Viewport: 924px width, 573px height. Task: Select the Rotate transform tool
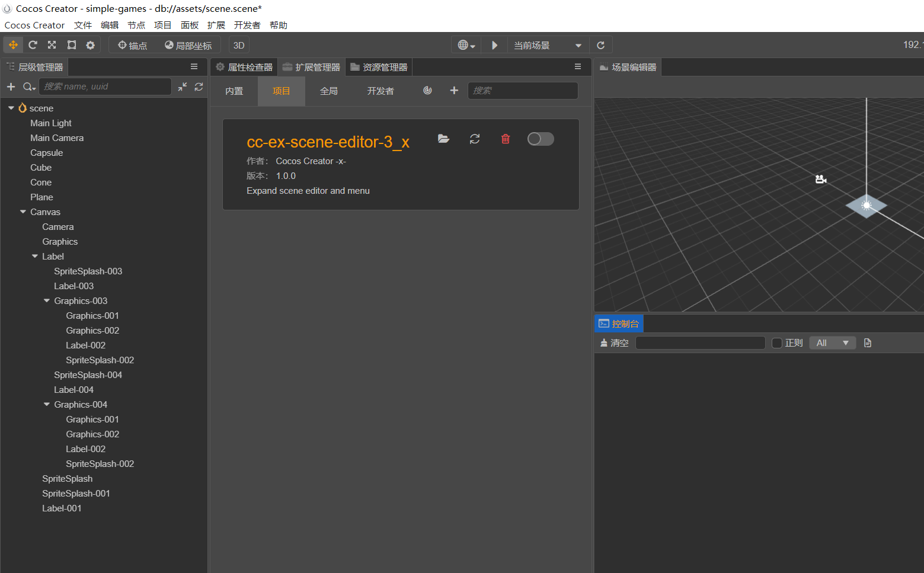click(33, 45)
